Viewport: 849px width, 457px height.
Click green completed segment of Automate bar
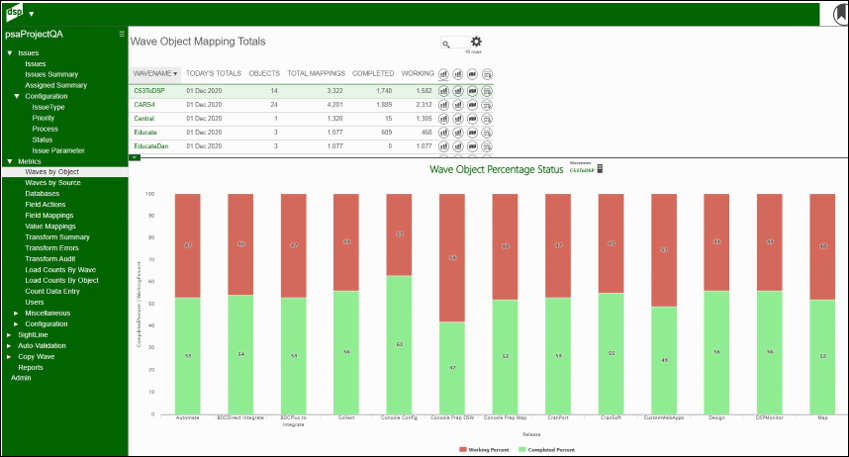click(187, 356)
